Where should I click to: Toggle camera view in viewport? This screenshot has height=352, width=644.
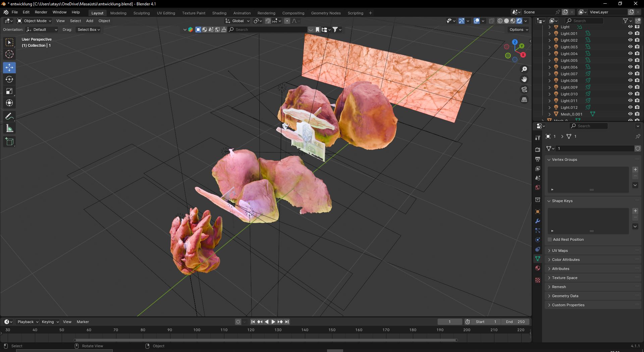[524, 89]
